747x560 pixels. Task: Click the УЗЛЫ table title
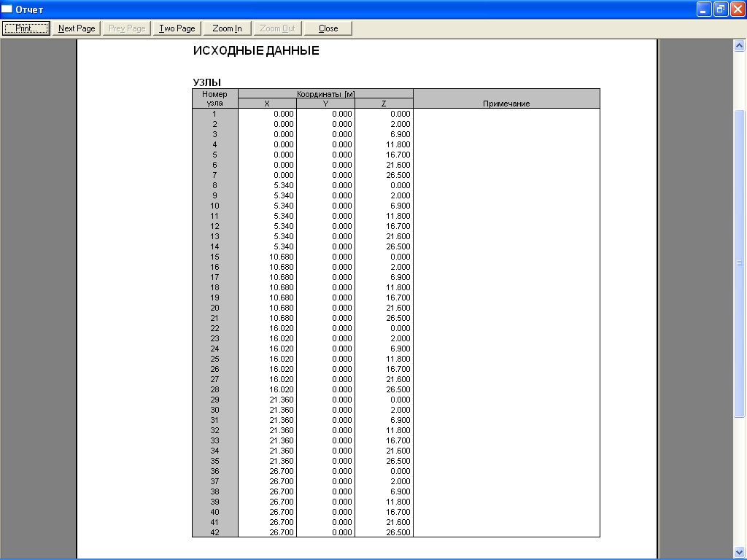pyautogui.click(x=206, y=82)
